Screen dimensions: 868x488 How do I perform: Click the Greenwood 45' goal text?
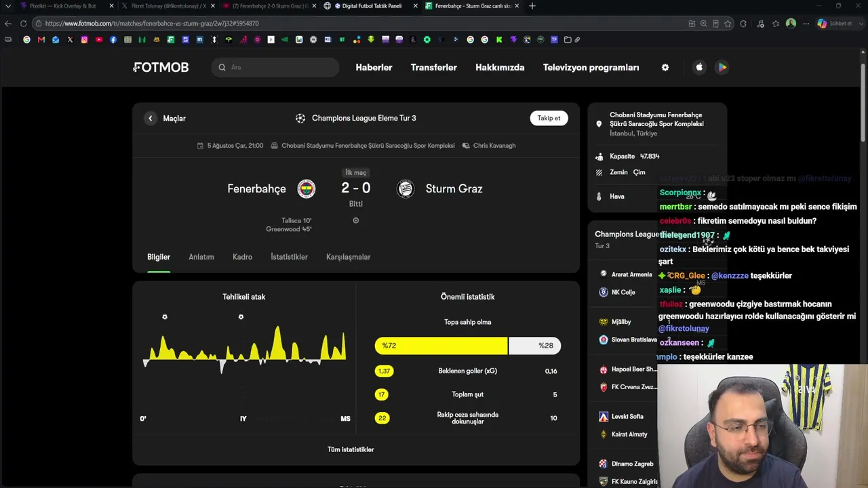click(289, 229)
